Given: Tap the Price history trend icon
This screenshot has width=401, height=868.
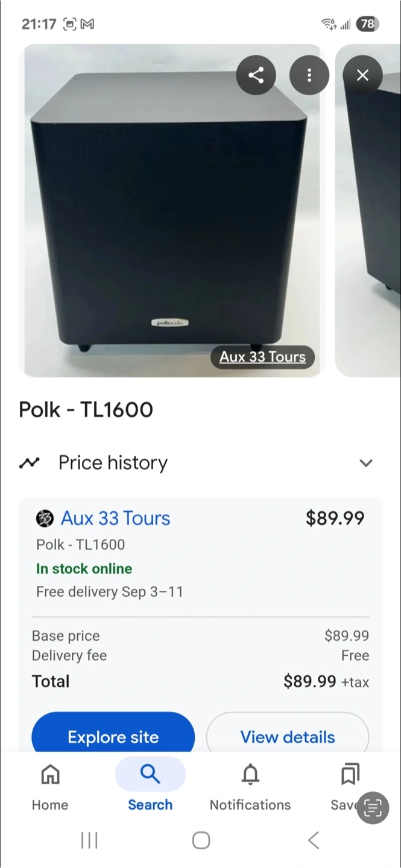Looking at the screenshot, I should 29,463.
